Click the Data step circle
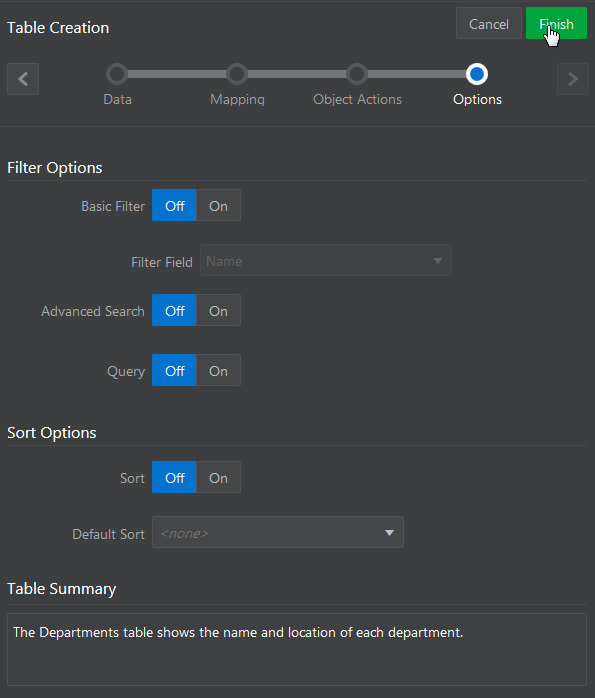The image size is (595, 698). tap(117, 74)
